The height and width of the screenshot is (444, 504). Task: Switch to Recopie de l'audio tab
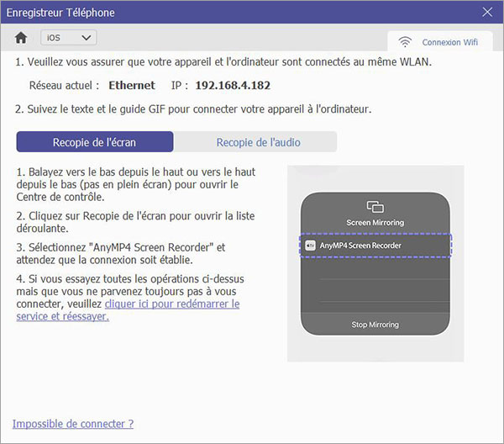(259, 142)
